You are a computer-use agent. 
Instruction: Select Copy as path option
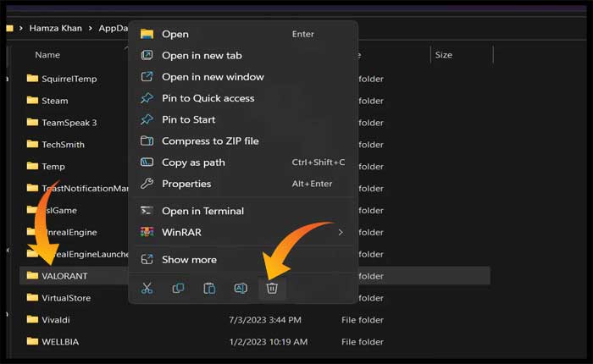pos(193,163)
